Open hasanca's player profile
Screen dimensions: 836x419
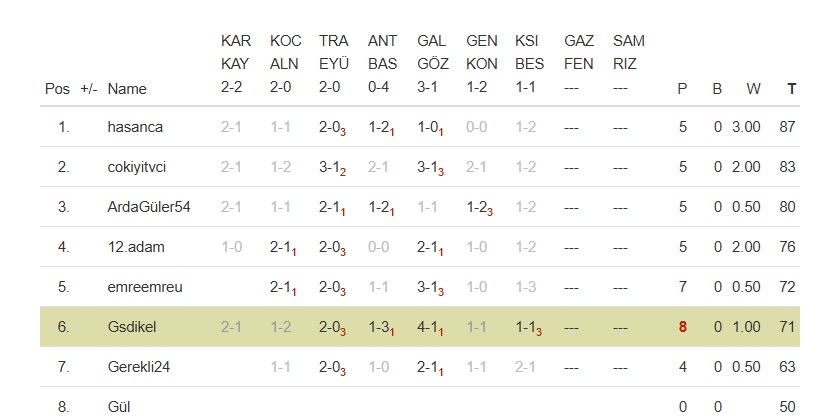(135, 127)
